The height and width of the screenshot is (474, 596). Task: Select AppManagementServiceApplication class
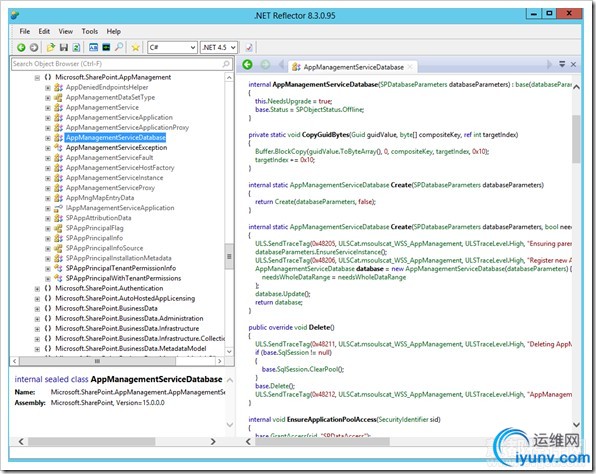tap(119, 117)
